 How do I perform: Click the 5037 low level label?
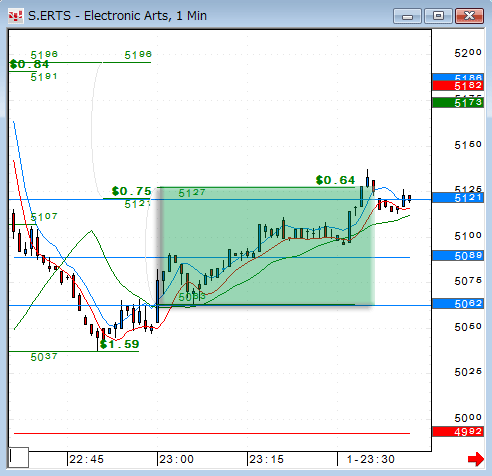(x=44, y=357)
